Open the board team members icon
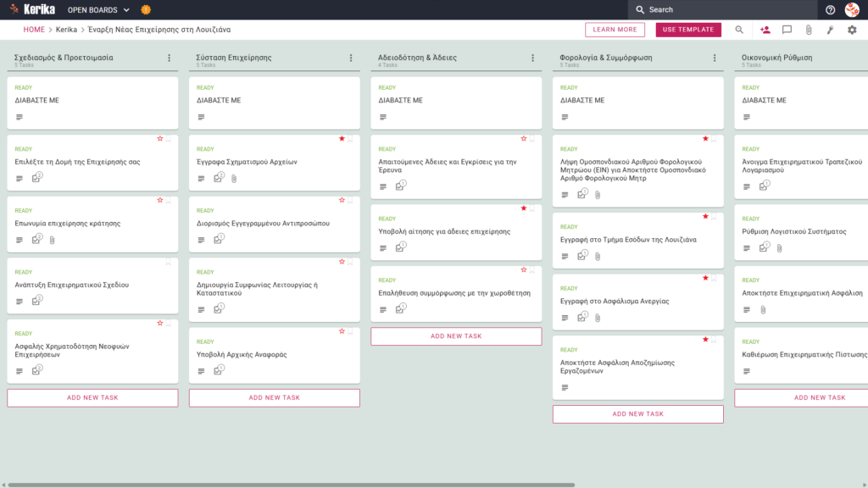The height and width of the screenshot is (488, 868). point(765,30)
